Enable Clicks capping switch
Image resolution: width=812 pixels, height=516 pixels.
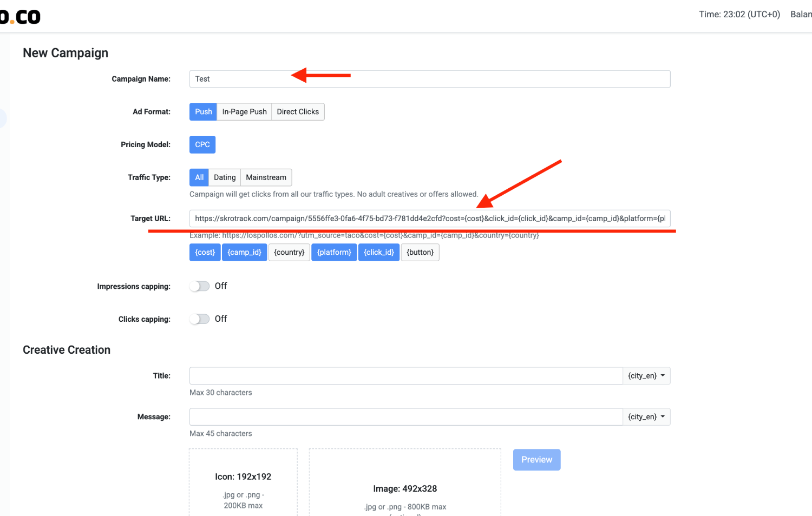click(x=199, y=319)
